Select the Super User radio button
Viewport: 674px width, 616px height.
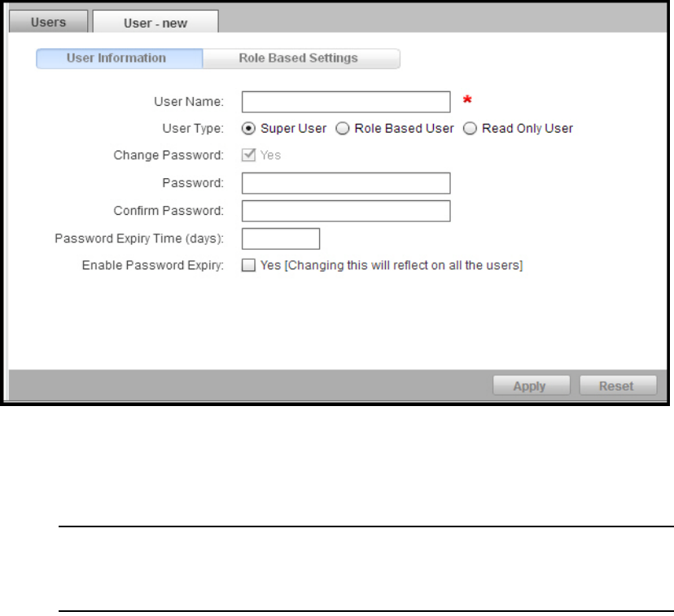point(248,129)
